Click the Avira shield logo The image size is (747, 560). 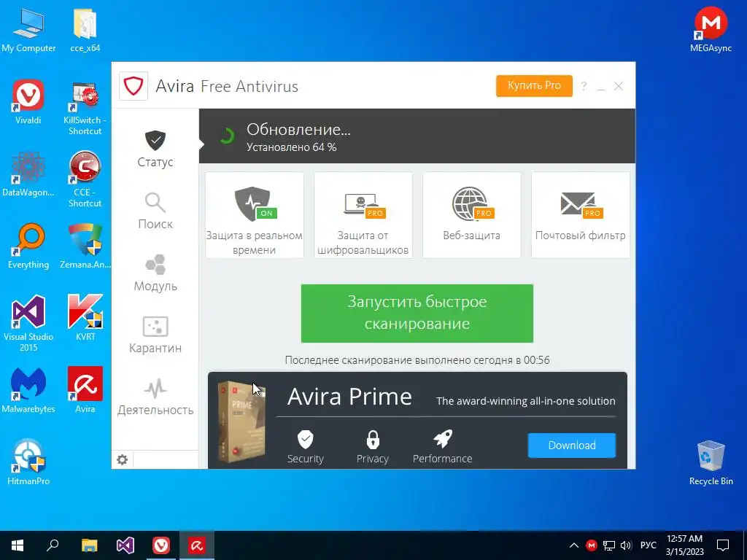[133, 86]
